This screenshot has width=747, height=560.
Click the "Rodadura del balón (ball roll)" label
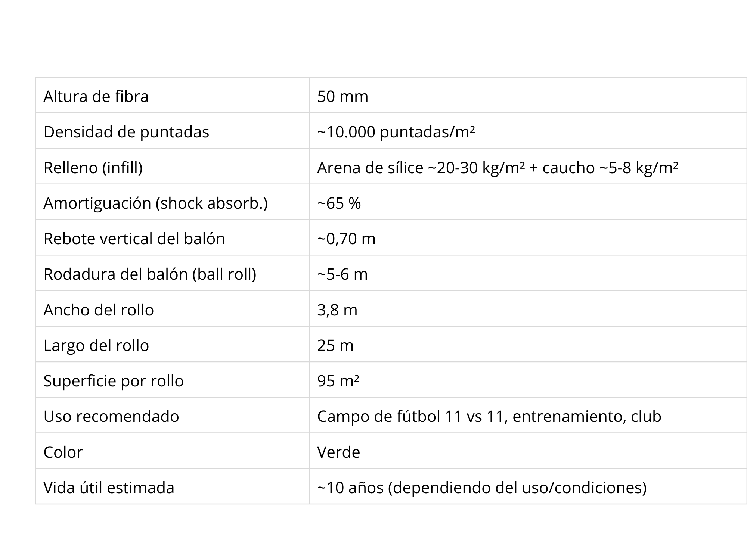[150, 274]
